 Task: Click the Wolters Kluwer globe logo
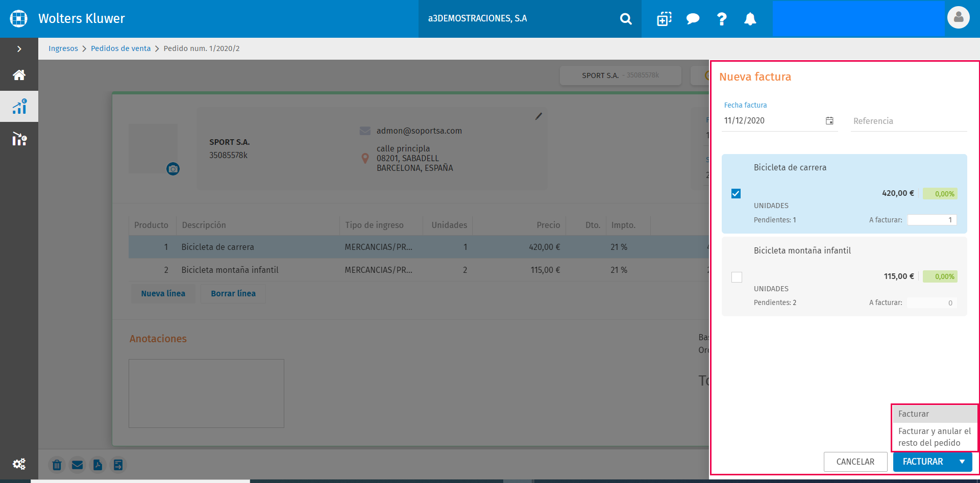pyautogui.click(x=19, y=18)
